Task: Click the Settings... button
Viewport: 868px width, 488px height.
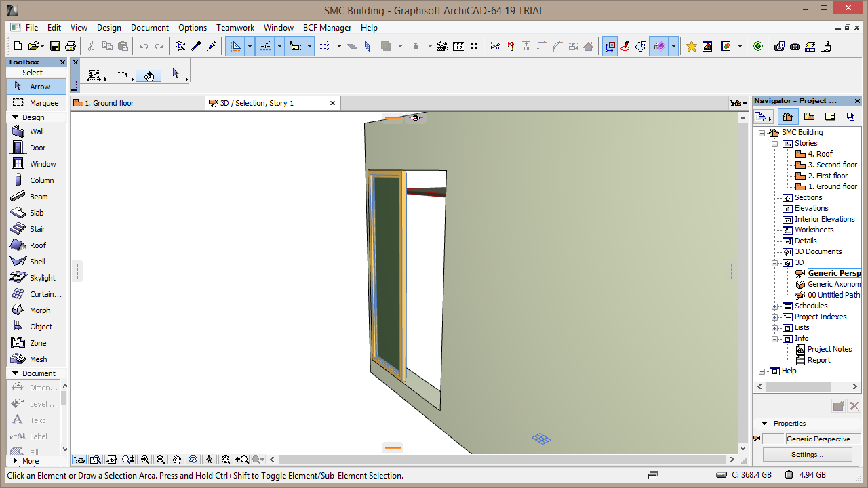Action: click(807, 455)
